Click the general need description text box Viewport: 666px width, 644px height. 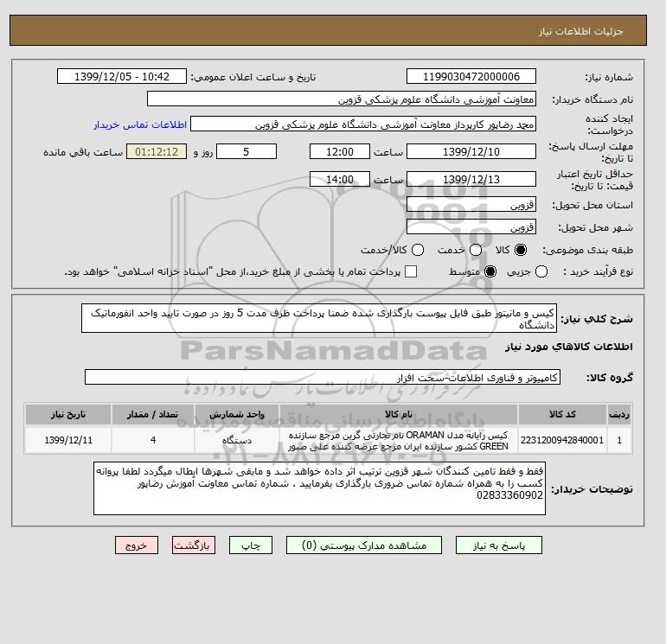coord(319,318)
